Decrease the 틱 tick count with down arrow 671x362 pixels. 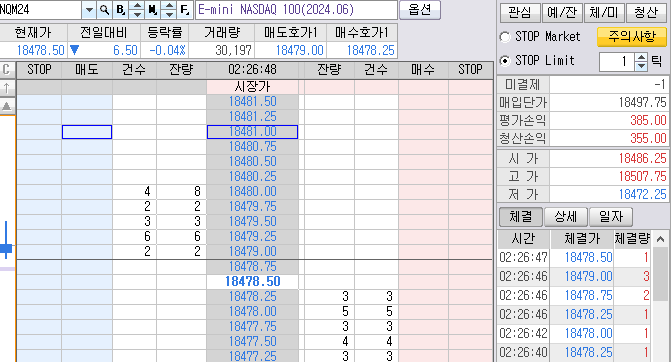pos(641,66)
